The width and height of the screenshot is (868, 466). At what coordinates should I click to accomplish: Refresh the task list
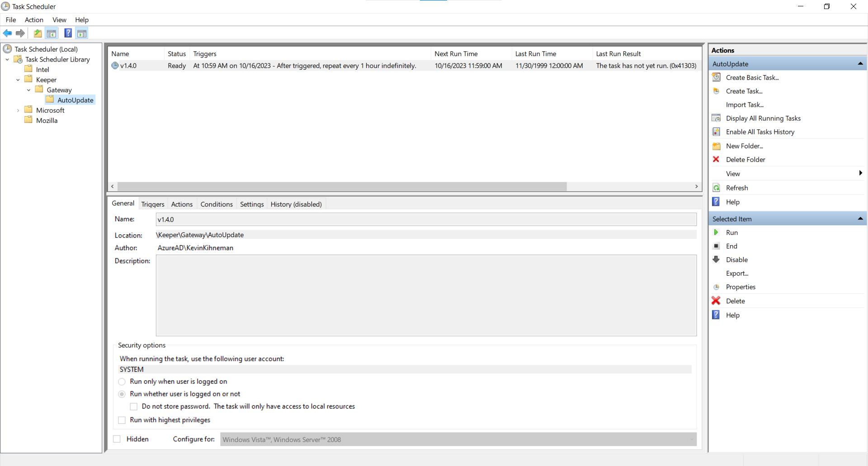click(x=736, y=188)
